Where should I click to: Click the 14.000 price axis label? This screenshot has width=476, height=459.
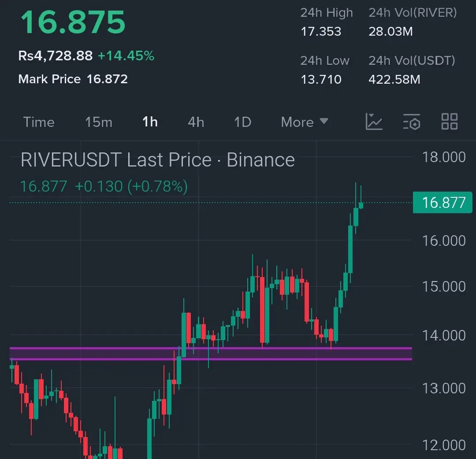point(444,336)
